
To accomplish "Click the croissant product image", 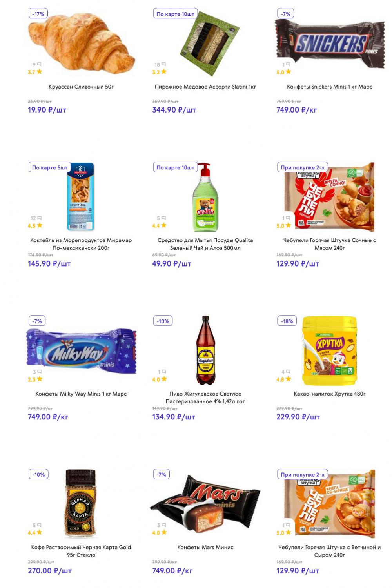I will click(x=82, y=43).
